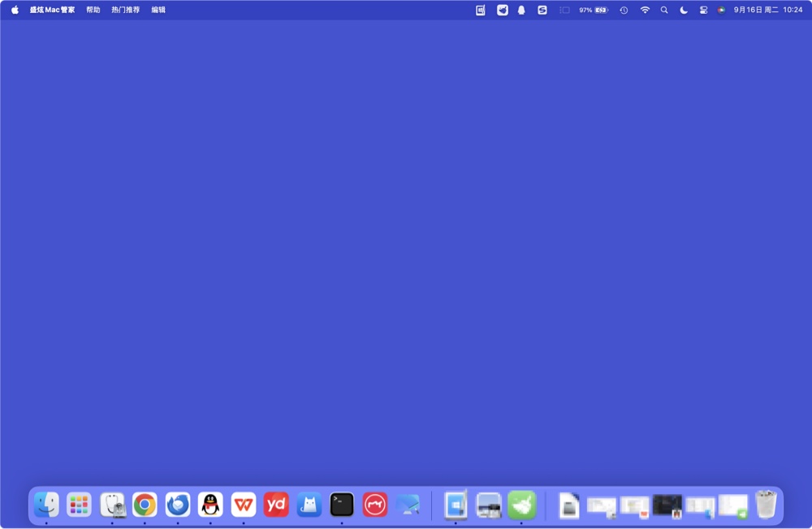Open Thunderbird mail from the dock

pyautogui.click(x=178, y=505)
